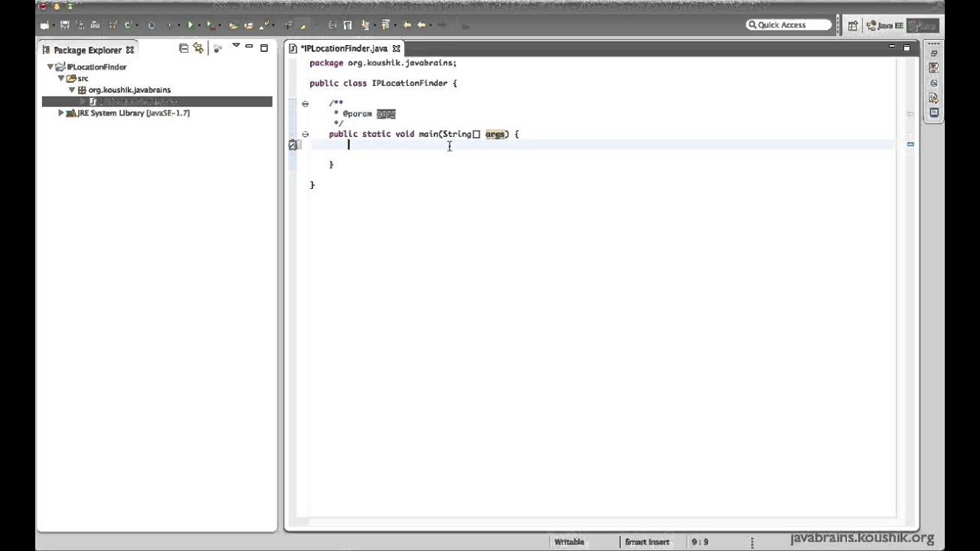Fold the Javadoc comment block
Viewport: 980px width, 551px height.
click(x=305, y=103)
